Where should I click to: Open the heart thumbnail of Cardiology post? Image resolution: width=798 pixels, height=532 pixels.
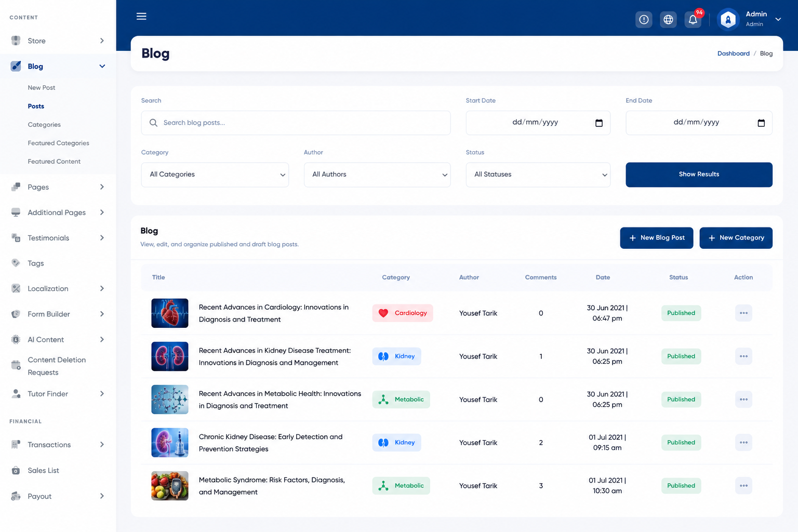coord(170,313)
